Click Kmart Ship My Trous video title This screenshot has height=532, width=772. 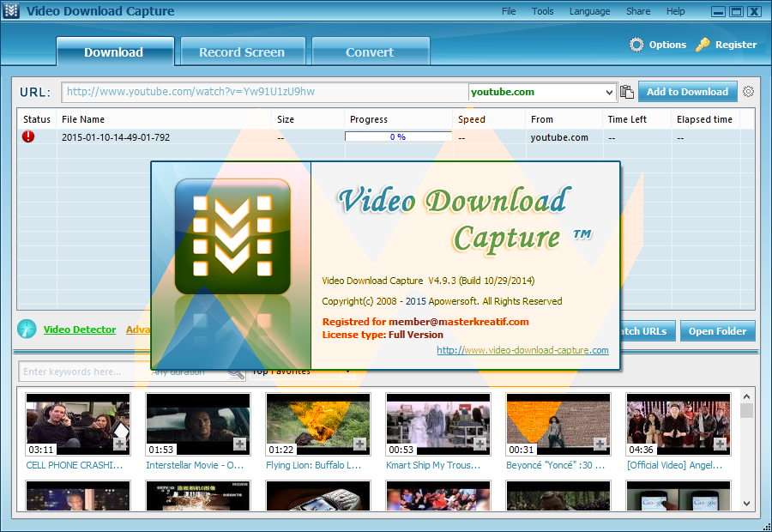pyautogui.click(x=433, y=465)
